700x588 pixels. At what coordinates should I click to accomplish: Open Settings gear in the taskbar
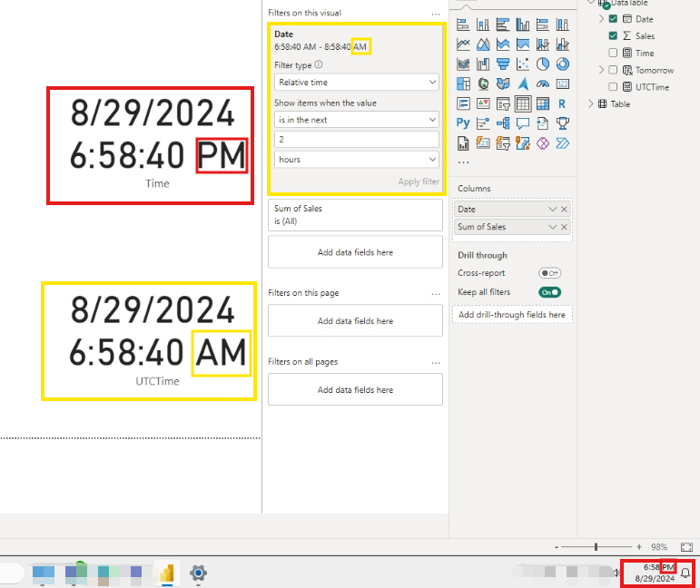(198, 573)
